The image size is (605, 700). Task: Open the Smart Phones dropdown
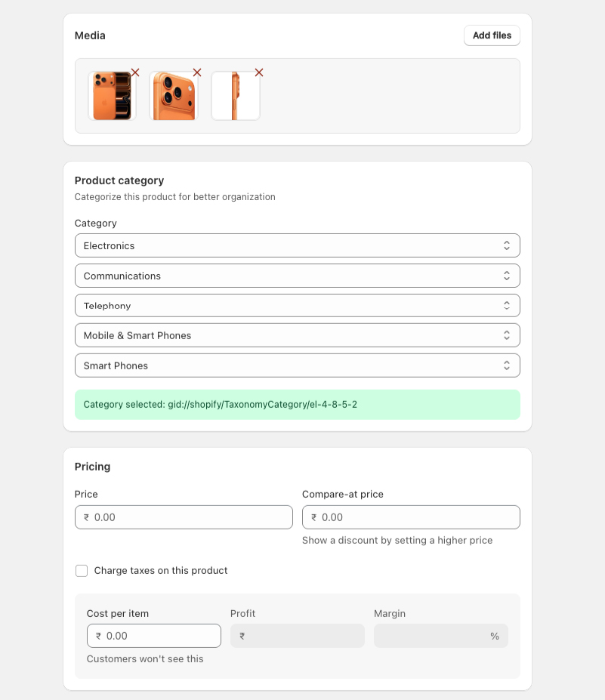pyautogui.click(x=297, y=365)
